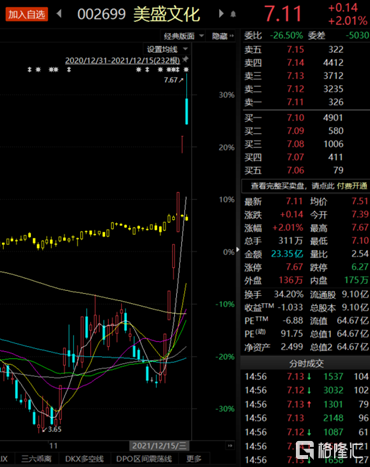The image size is (370, 467).
Task: Switch to DPO区间震荡线 indicator tab
Action: (x=144, y=459)
